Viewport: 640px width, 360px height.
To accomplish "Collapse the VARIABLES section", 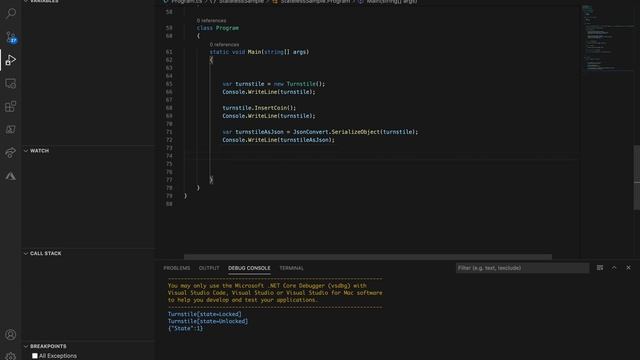I will pos(41,1).
